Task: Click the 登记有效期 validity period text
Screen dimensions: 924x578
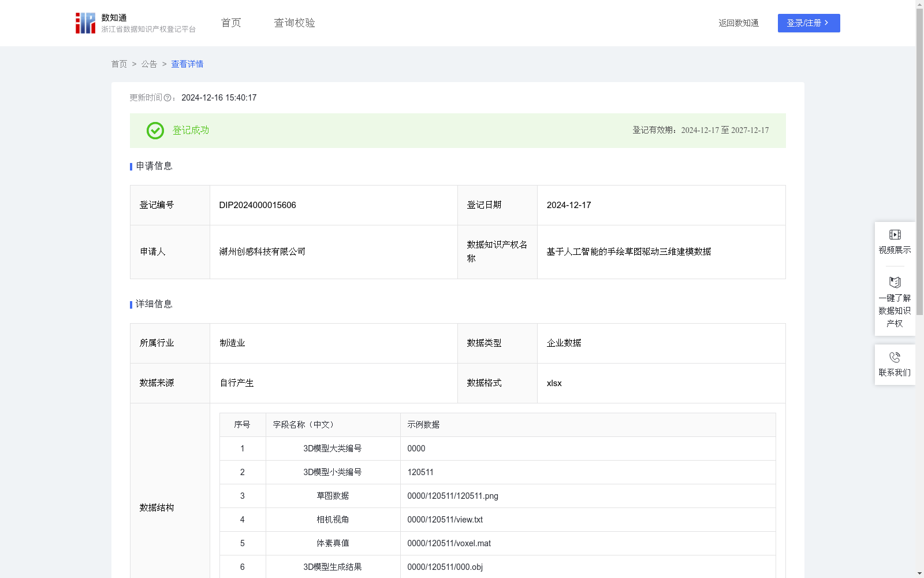Action: pyautogui.click(x=701, y=130)
